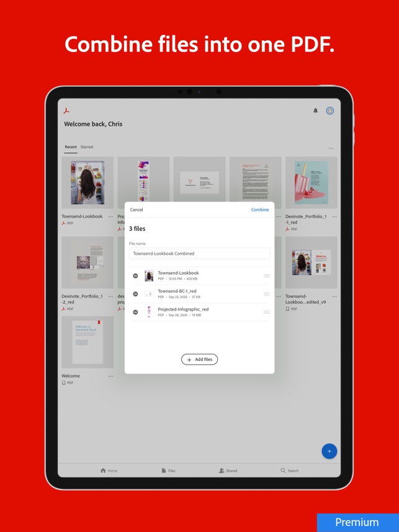The height and width of the screenshot is (532, 399).
Task: Remove Townsend-Lookbook from combine list
Action: [135, 276]
